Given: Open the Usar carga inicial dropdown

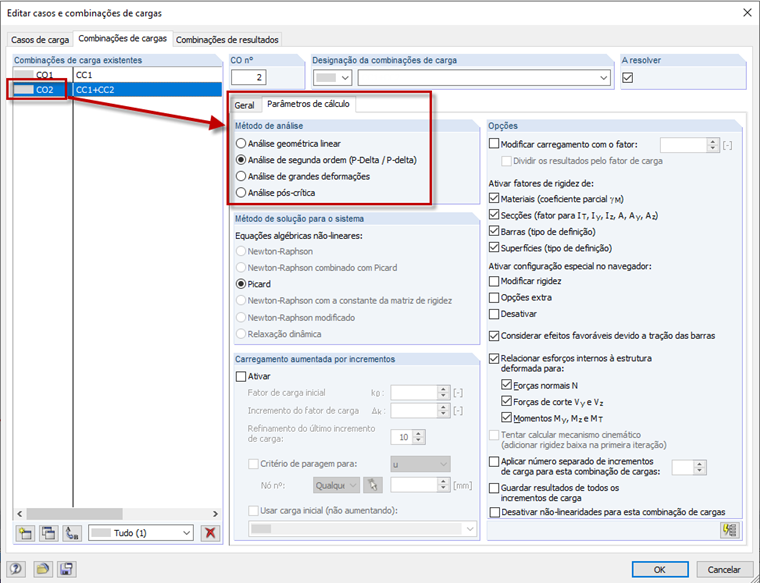Looking at the screenshot, I should (363, 529).
